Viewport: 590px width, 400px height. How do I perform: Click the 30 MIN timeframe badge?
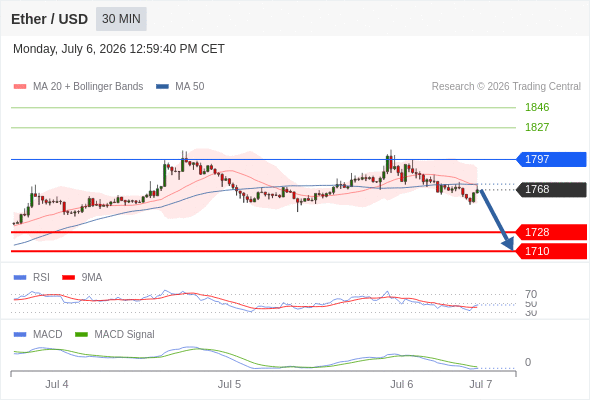[121, 19]
